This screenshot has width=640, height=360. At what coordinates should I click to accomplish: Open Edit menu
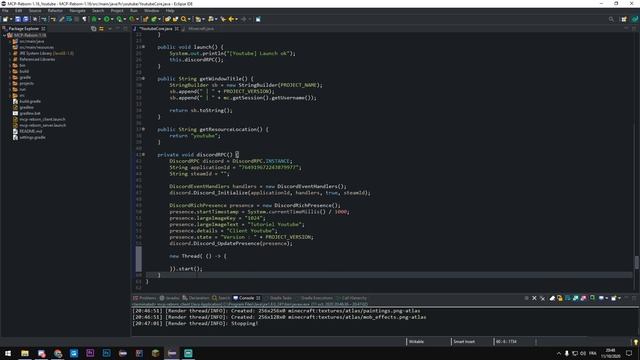(18, 11)
